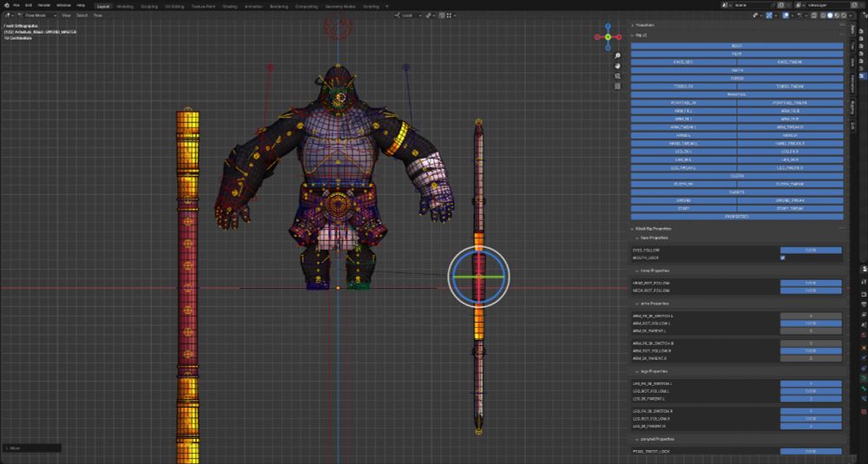The width and height of the screenshot is (868, 464).
Task: Toggle the viewport gizmo display icon
Action: pos(769,15)
